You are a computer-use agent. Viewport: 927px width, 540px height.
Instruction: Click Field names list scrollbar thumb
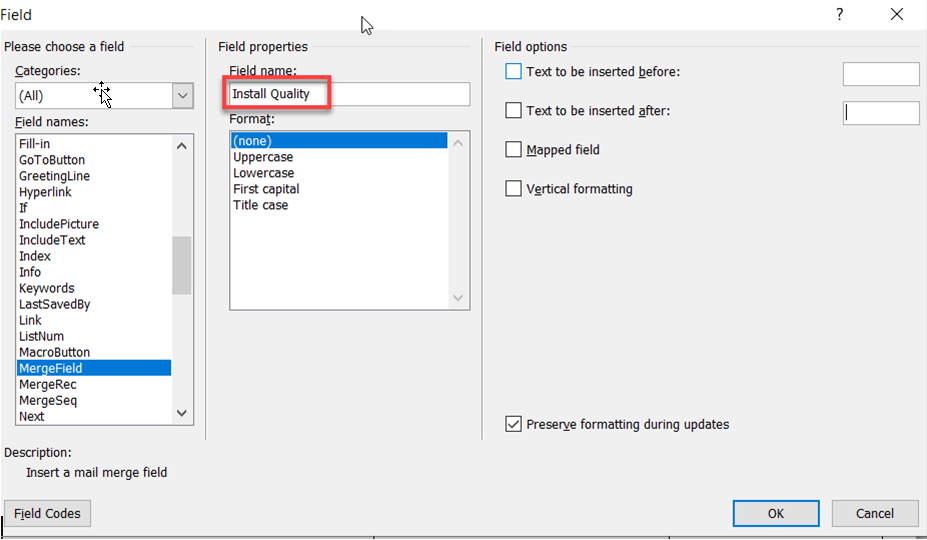181,265
